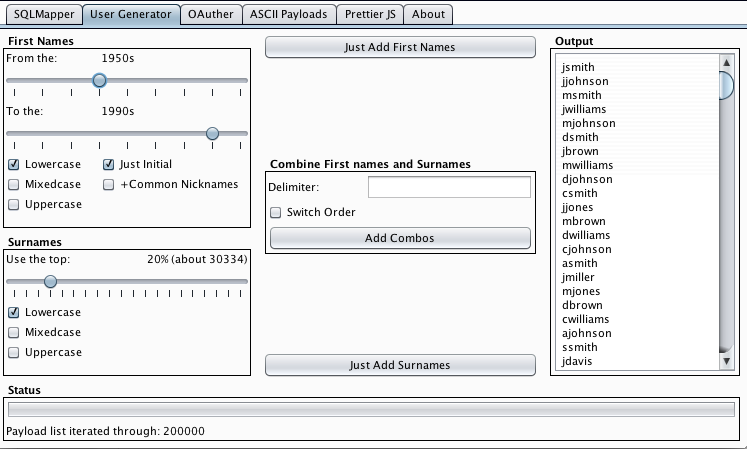Disable the Just Initial checkbox

coord(109,164)
